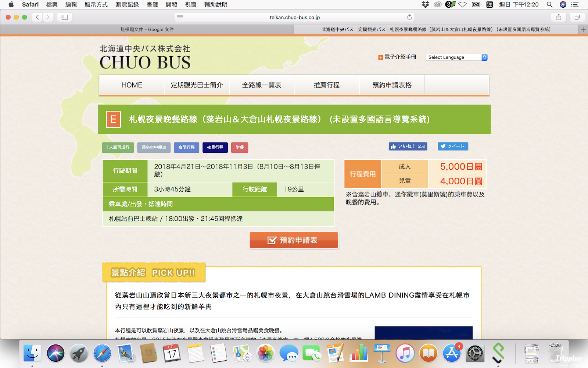
Task: Switch to the 無標題文件 Google 文件 tab
Action: coord(147,29)
